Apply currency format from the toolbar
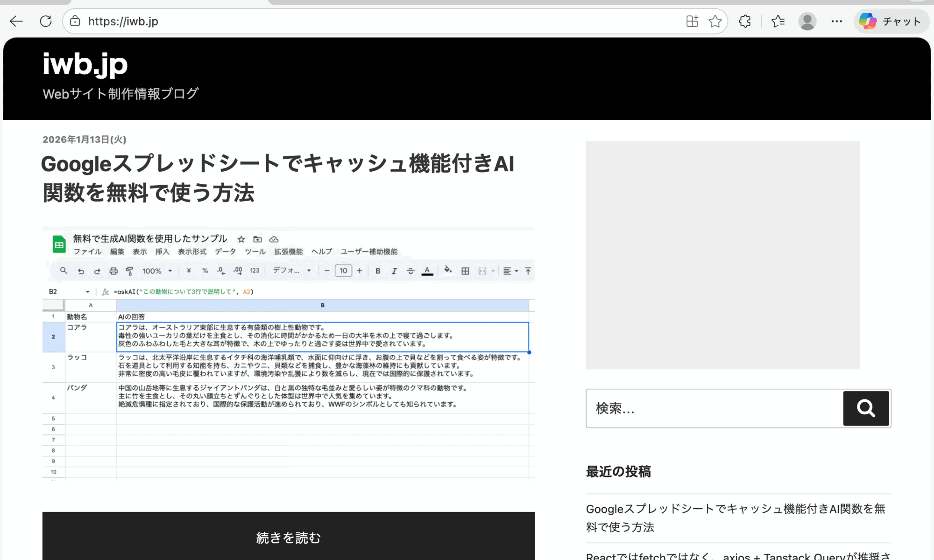The image size is (934, 560). pyautogui.click(x=189, y=271)
